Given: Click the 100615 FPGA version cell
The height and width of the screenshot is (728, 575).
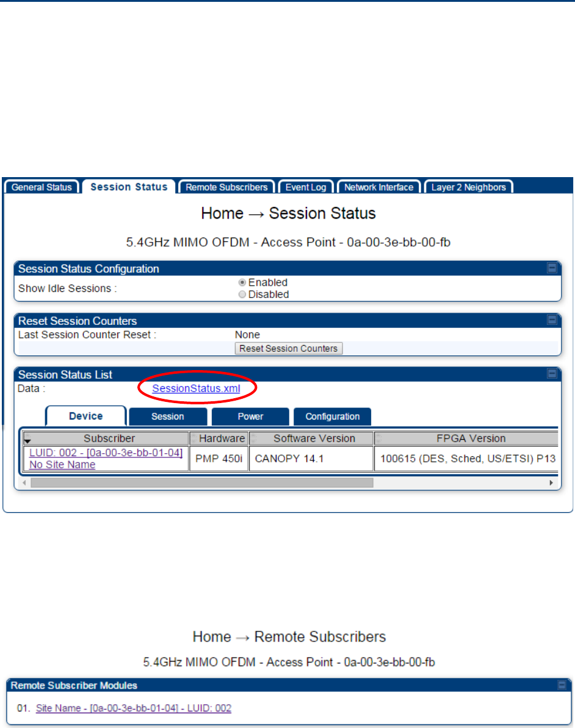Looking at the screenshot, I should [x=466, y=459].
